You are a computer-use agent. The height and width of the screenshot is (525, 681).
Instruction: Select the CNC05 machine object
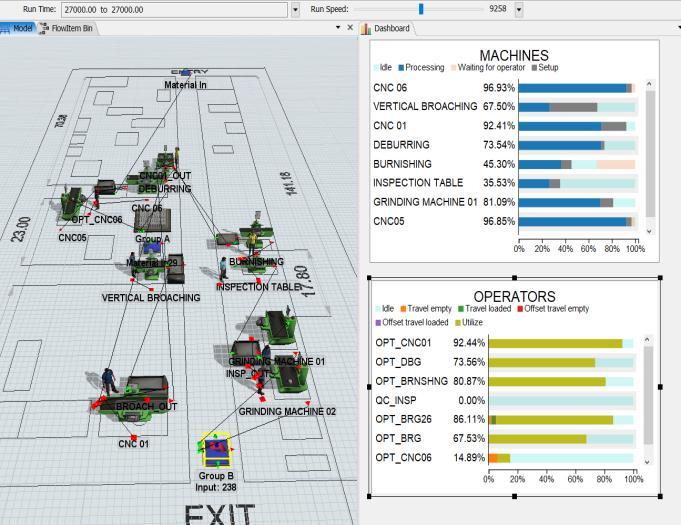[71, 203]
